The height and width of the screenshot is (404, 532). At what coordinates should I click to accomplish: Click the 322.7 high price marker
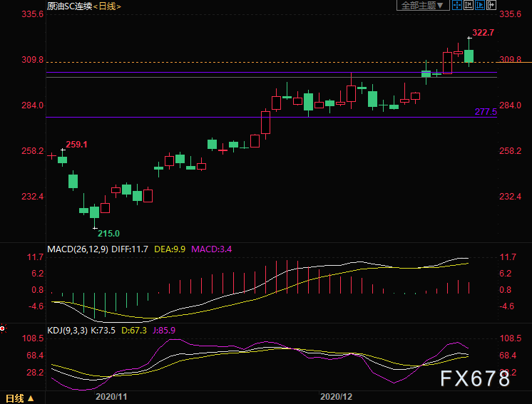pyautogui.click(x=483, y=33)
